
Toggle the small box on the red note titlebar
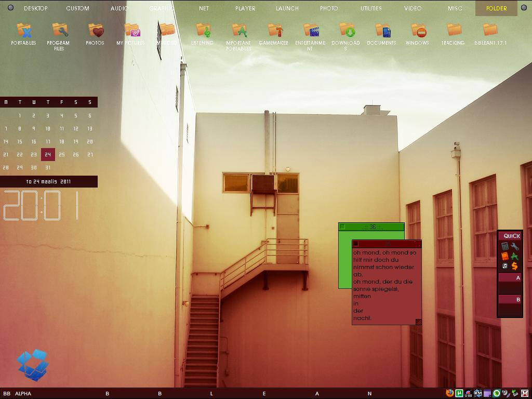pos(355,242)
